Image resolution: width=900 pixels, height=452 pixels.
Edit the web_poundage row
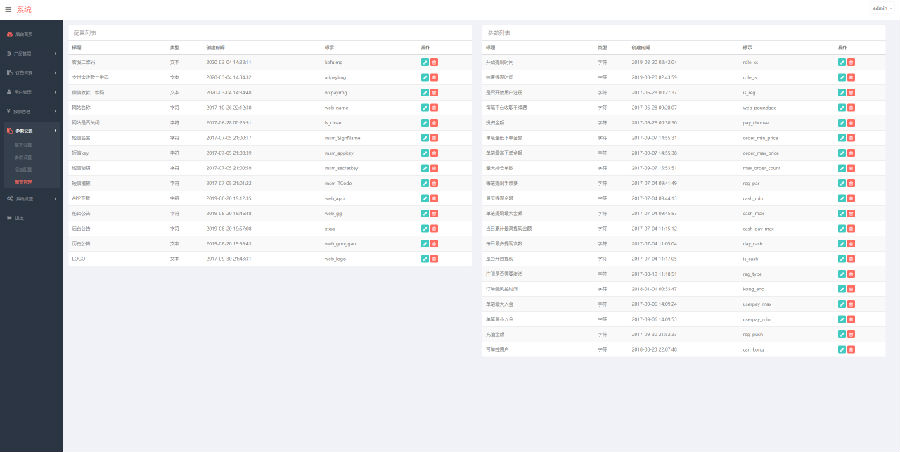(x=841, y=107)
